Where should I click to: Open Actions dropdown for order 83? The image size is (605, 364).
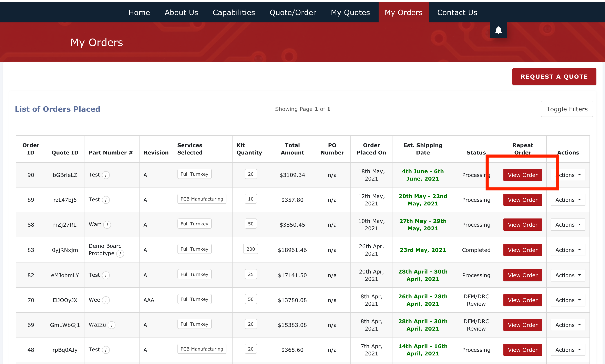tap(568, 250)
